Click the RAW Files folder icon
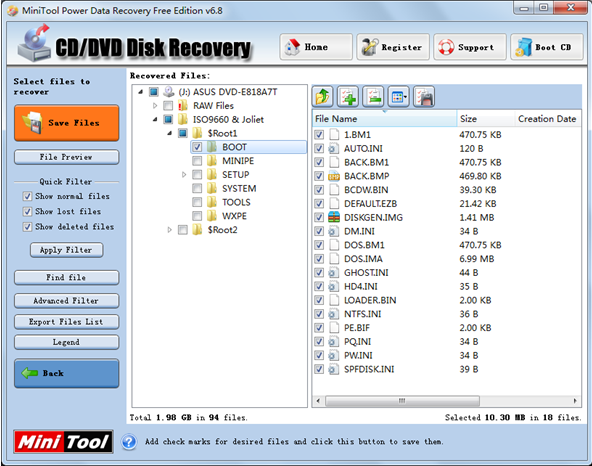This screenshot has height=466, width=592. coord(183,106)
